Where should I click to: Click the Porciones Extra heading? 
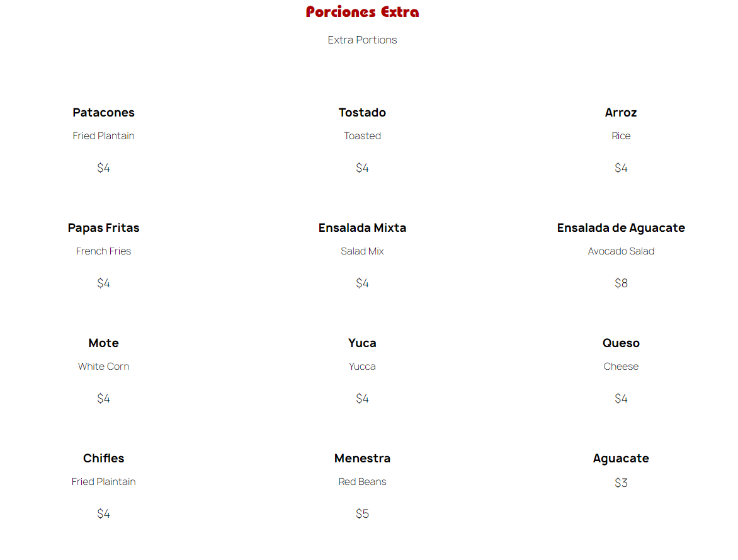coord(362,12)
